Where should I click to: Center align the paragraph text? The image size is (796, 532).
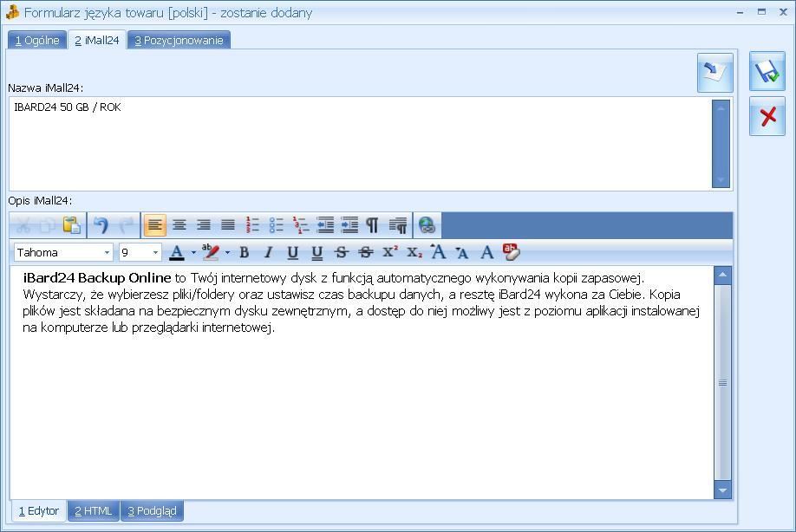179,225
